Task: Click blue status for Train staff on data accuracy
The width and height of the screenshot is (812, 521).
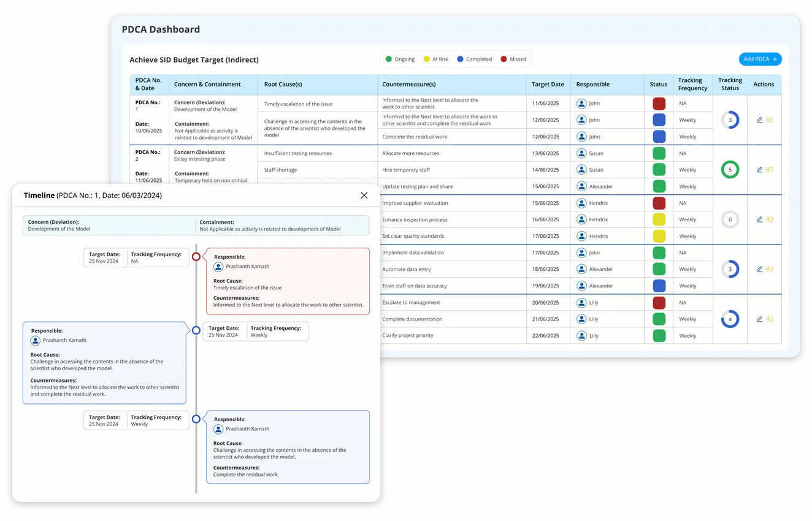Action: click(x=659, y=286)
